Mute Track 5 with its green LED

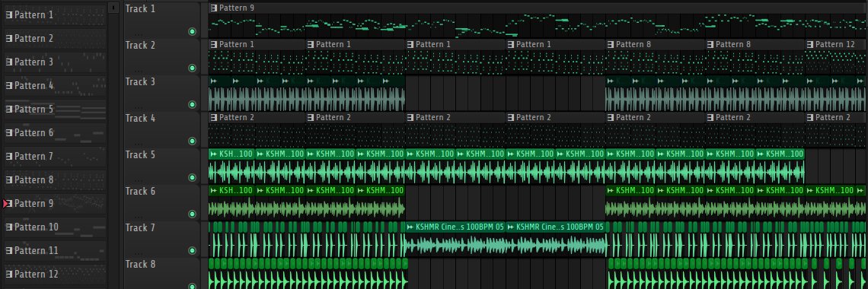[192, 177]
